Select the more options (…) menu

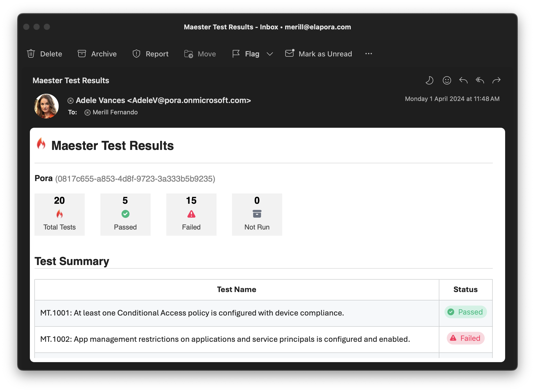(x=368, y=54)
